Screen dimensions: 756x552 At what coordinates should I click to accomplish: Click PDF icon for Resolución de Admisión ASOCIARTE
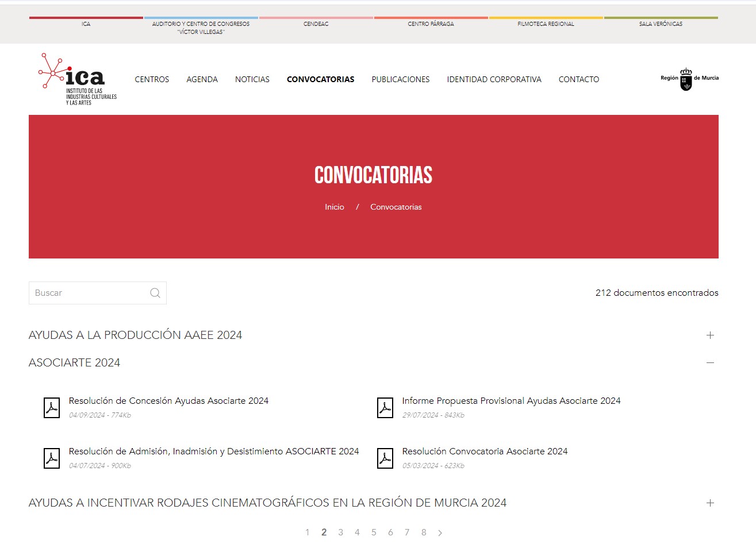pos(52,458)
